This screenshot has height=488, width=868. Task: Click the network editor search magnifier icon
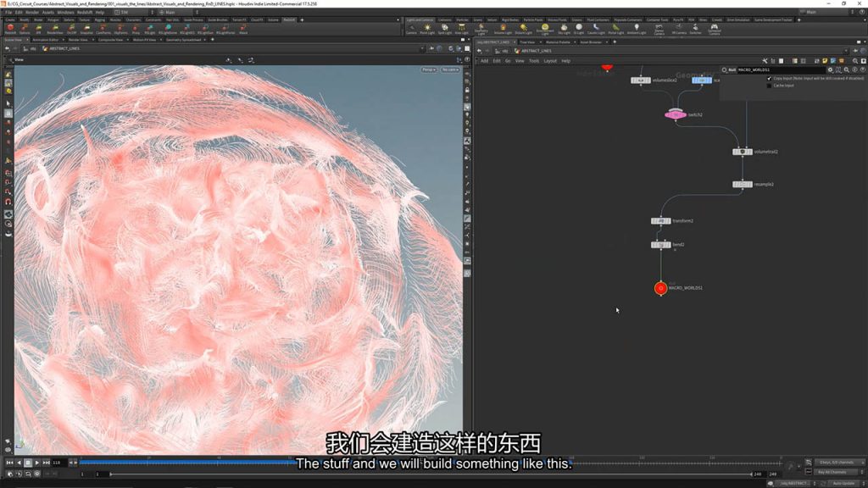click(x=855, y=61)
